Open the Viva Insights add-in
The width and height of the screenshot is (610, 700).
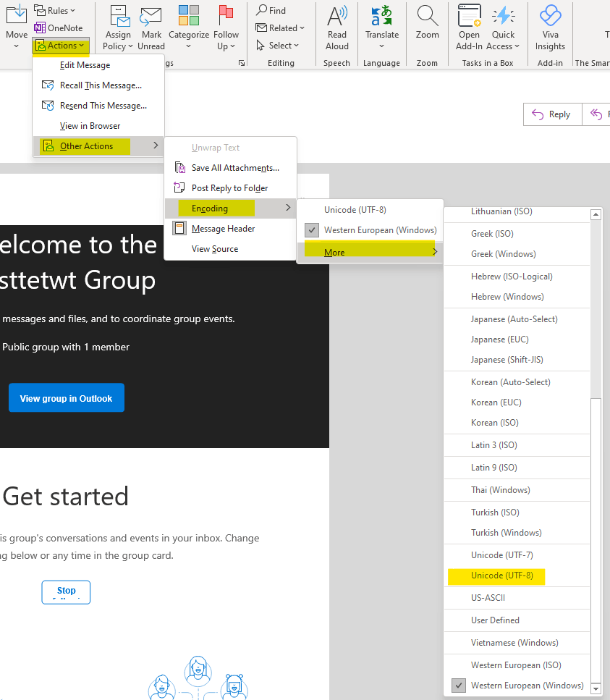click(550, 28)
